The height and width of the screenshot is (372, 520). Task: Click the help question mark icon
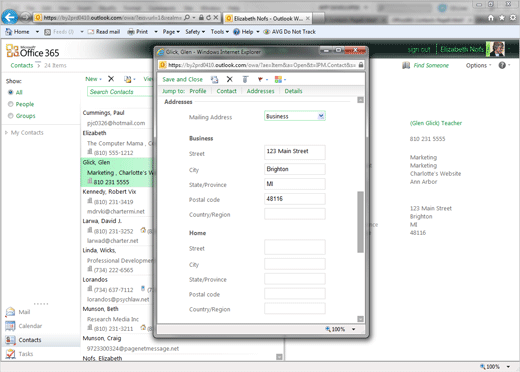click(x=502, y=65)
